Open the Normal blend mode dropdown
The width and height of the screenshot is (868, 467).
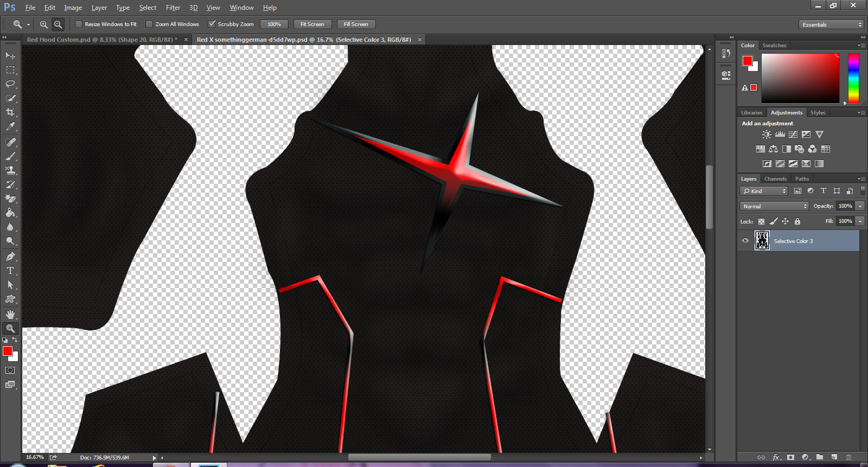774,206
